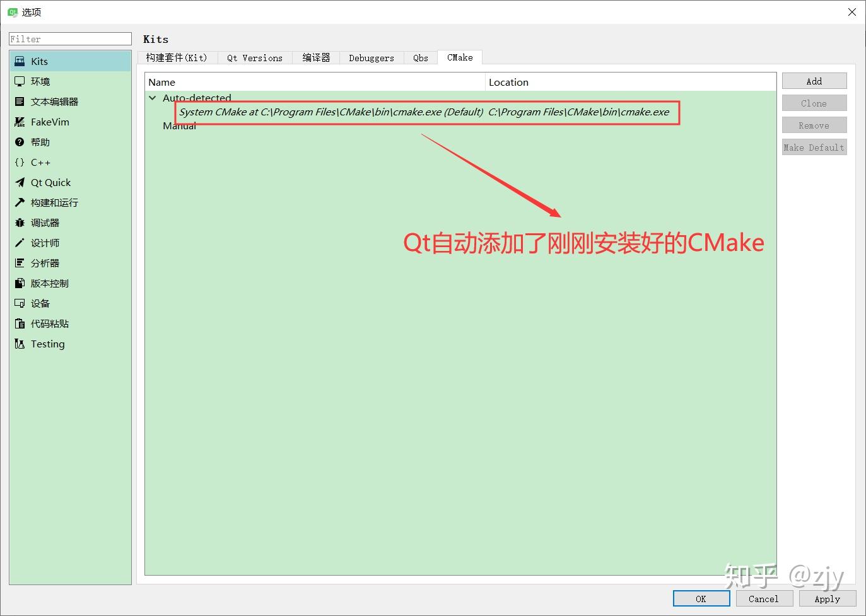The width and height of the screenshot is (866, 616).
Task: Select the FakeVim sidebar icon
Action: tap(49, 122)
